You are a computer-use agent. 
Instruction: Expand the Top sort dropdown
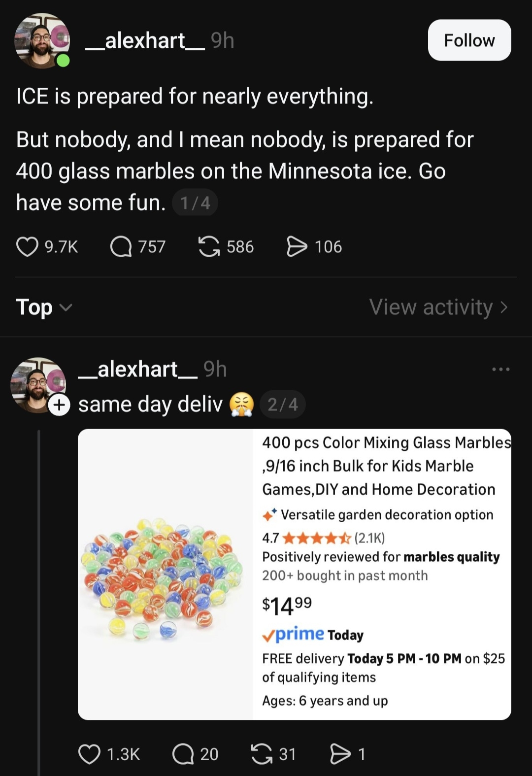tap(44, 307)
